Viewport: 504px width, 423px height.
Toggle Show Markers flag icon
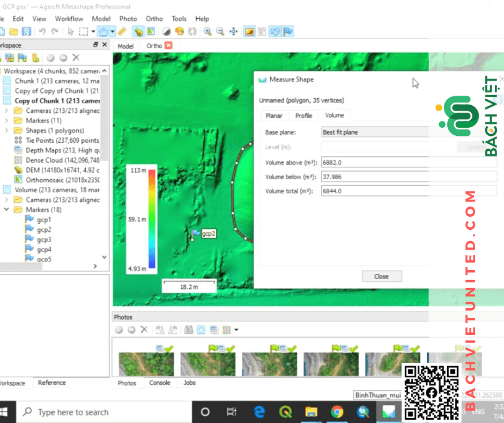point(288,32)
